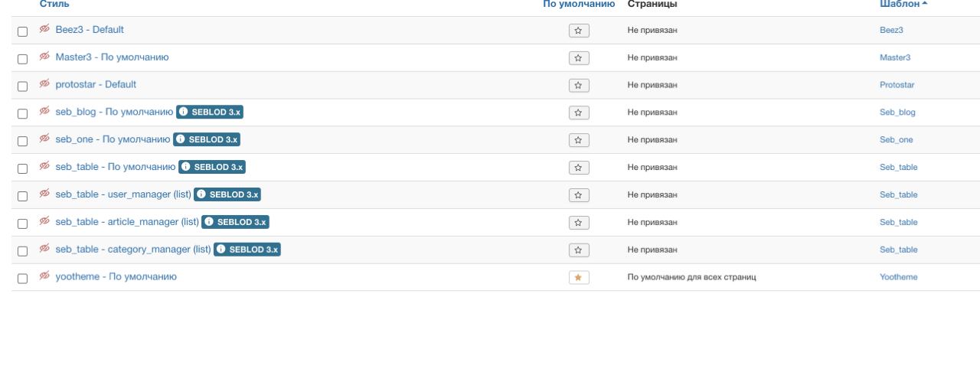This screenshot has width=980, height=369.
Task: Make protostar - Default the default style
Action: (579, 85)
